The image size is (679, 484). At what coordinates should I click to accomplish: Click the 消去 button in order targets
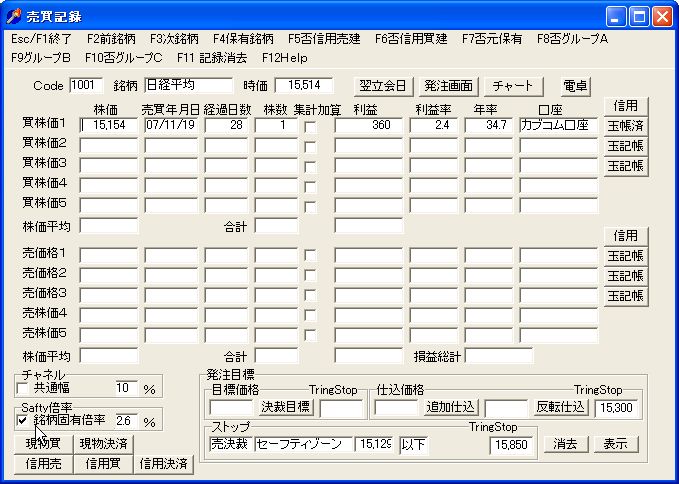coord(566,444)
